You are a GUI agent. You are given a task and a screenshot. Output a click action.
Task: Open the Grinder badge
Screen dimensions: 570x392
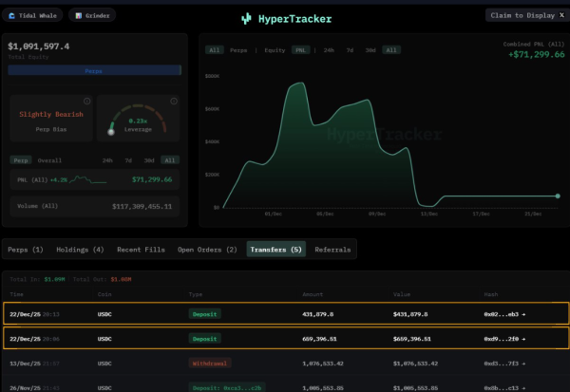pyautogui.click(x=91, y=15)
